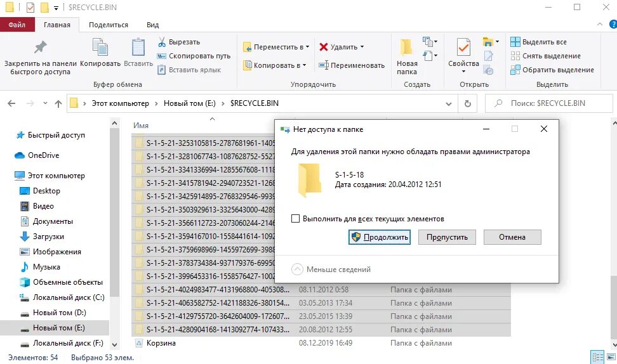
Task: Expand the address bar history dropdown
Action: coord(449,104)
